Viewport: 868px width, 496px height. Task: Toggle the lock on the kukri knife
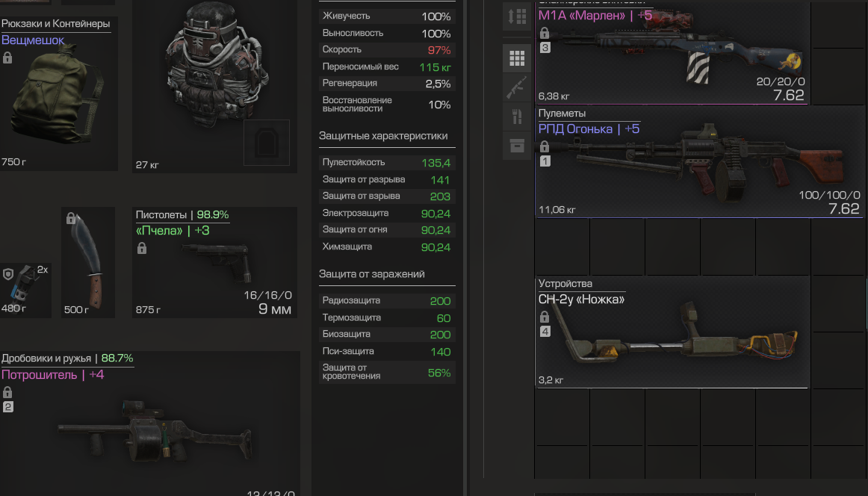71,218
